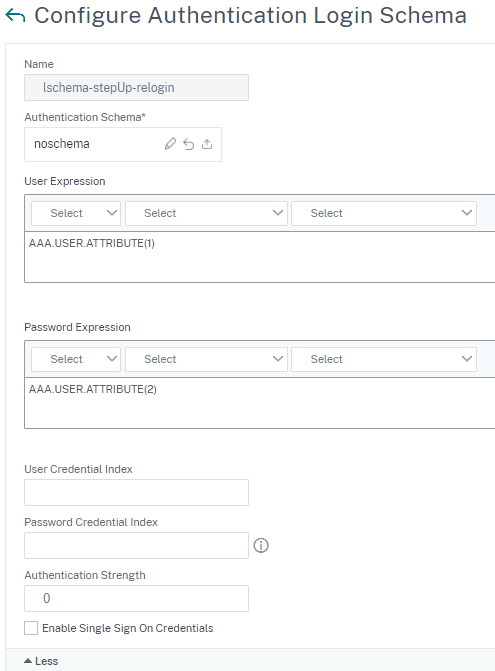This screenshot has height=671, width=495.
Task: Click the Authentication Schema* label
Action: click(85, 117)
